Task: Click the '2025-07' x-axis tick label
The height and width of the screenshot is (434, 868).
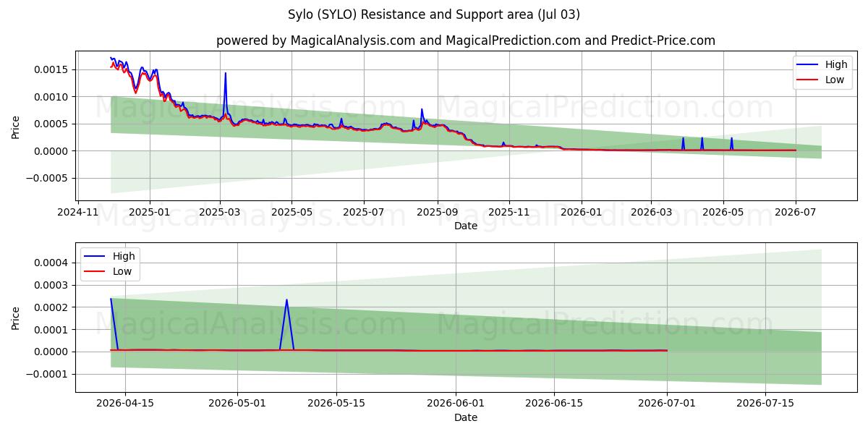Action: tap(364, 212)
